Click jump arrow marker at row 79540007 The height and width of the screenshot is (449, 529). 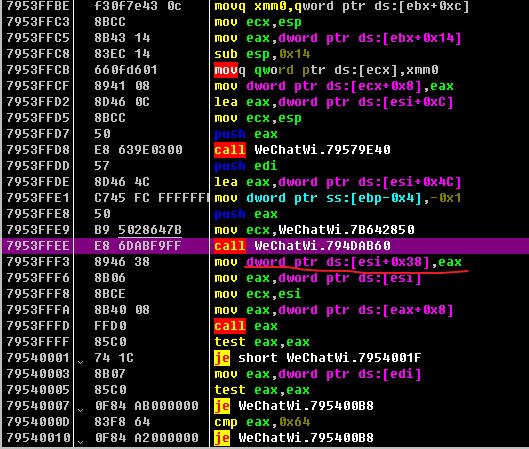tap(80, 410)
